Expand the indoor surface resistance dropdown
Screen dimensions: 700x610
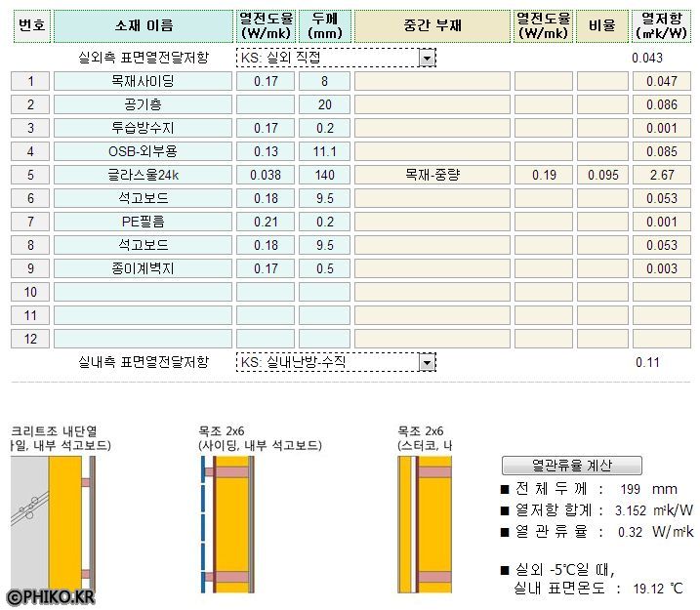427,362
